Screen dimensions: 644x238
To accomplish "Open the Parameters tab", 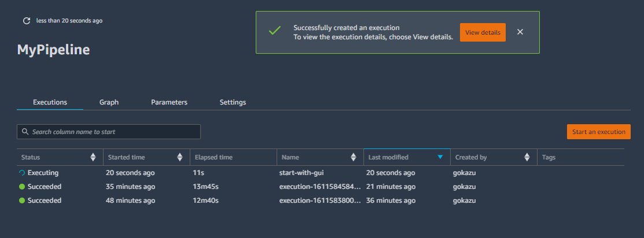I will pos(169,102).
